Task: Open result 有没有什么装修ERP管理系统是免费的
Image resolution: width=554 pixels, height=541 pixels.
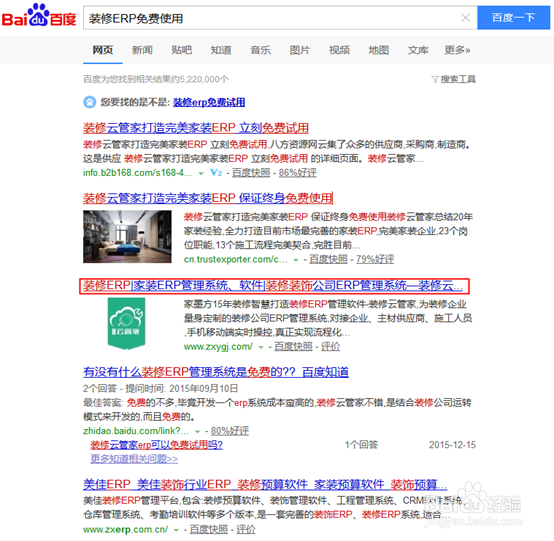Action: click(x=216, y=372)
